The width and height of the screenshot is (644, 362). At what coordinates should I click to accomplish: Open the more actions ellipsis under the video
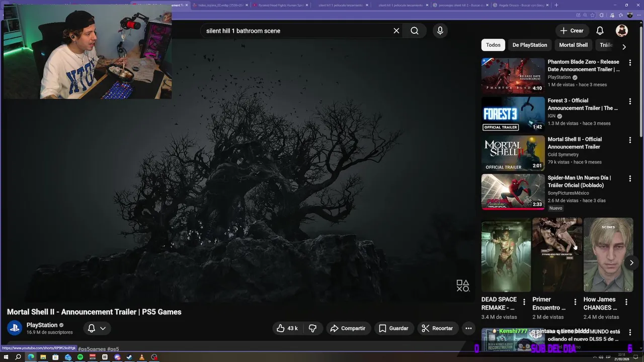[468, 328]
